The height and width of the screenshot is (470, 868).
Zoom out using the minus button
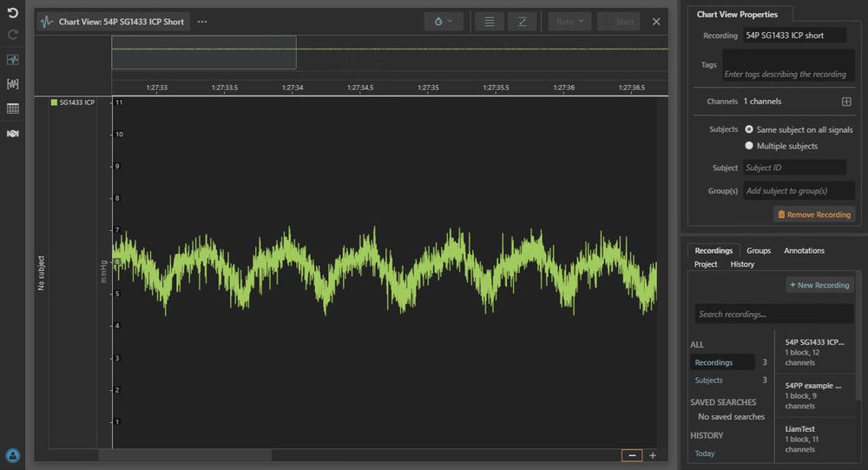click(x=632, y=455)
